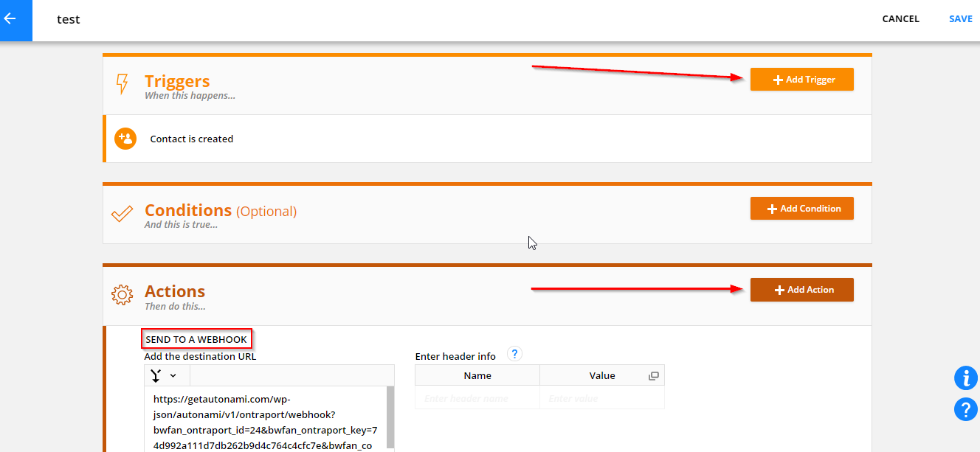
Task: Select the Contact is created trigger row
Action: click(x=487, y=139)
